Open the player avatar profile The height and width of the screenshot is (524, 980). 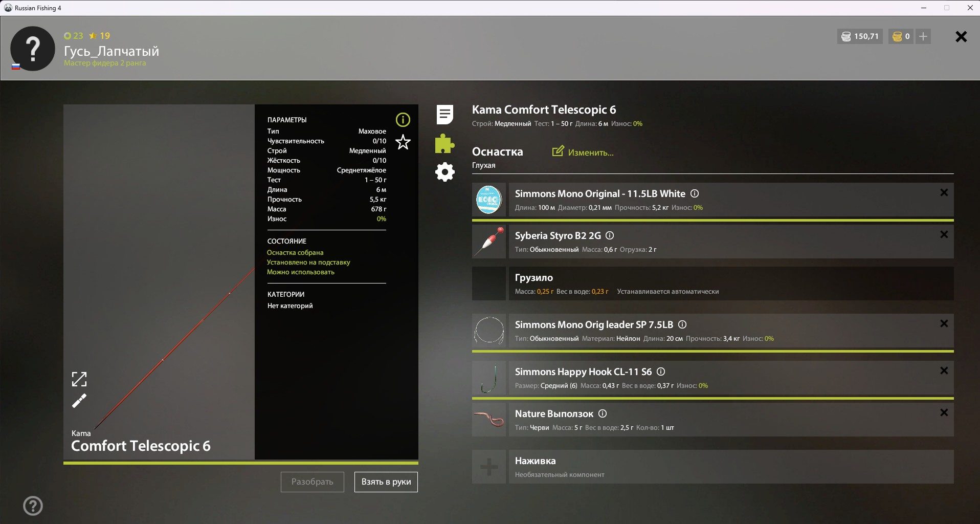(33, 49)
